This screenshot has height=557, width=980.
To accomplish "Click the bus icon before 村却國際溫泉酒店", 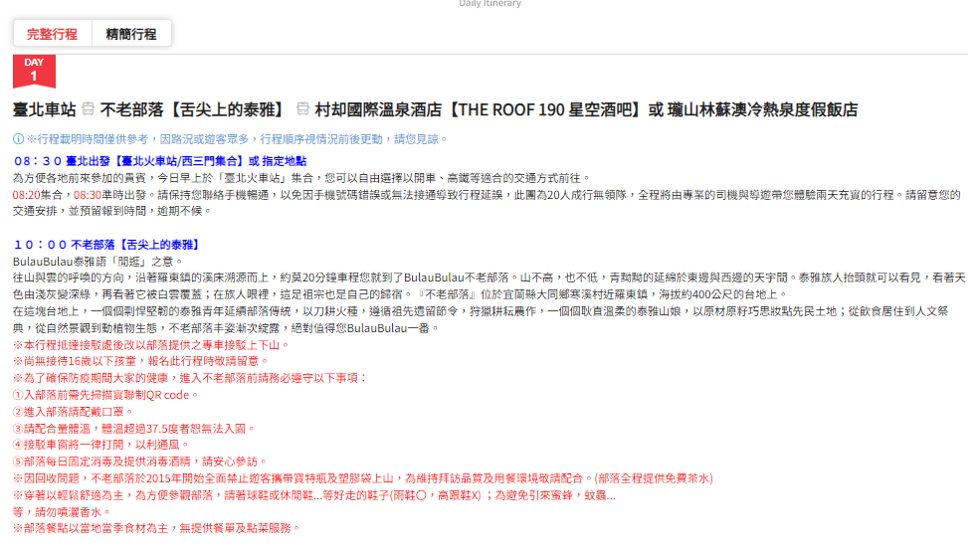I will 302,109.
